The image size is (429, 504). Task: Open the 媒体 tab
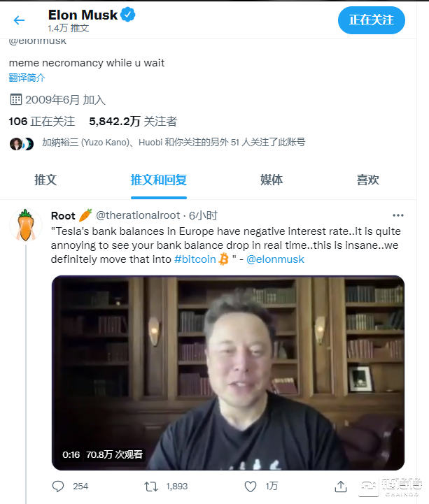272,180
